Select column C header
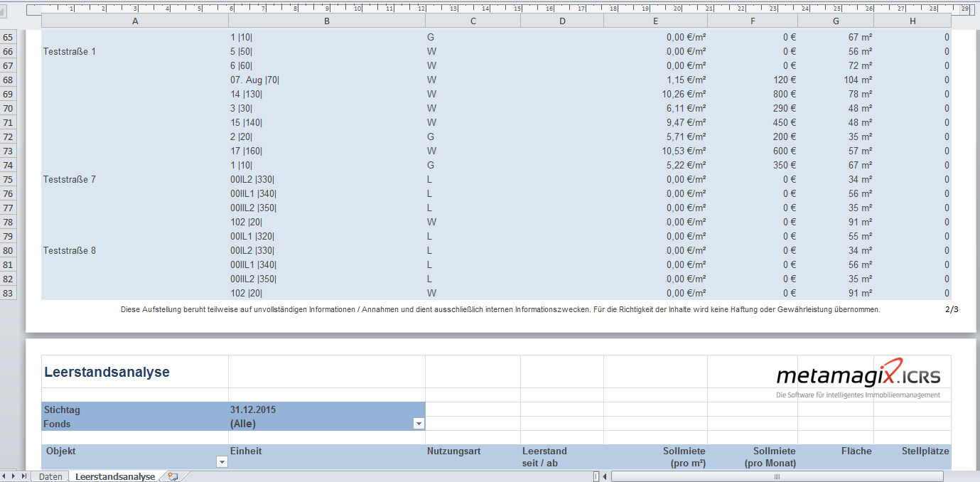980x482 pixels. (x=473, y=21)
